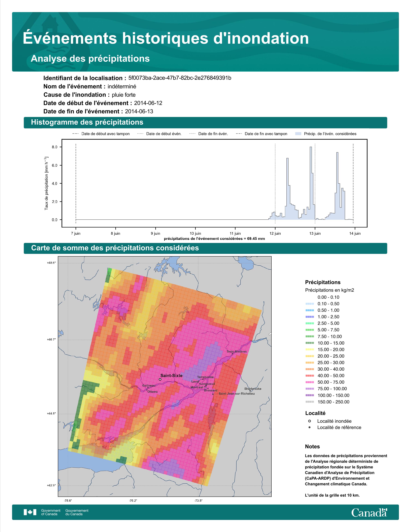Click the histogram legend shaded precipitation swatch
Image resolution: width=411 pixels, height=532 pixels.
(x=298, y=134)
